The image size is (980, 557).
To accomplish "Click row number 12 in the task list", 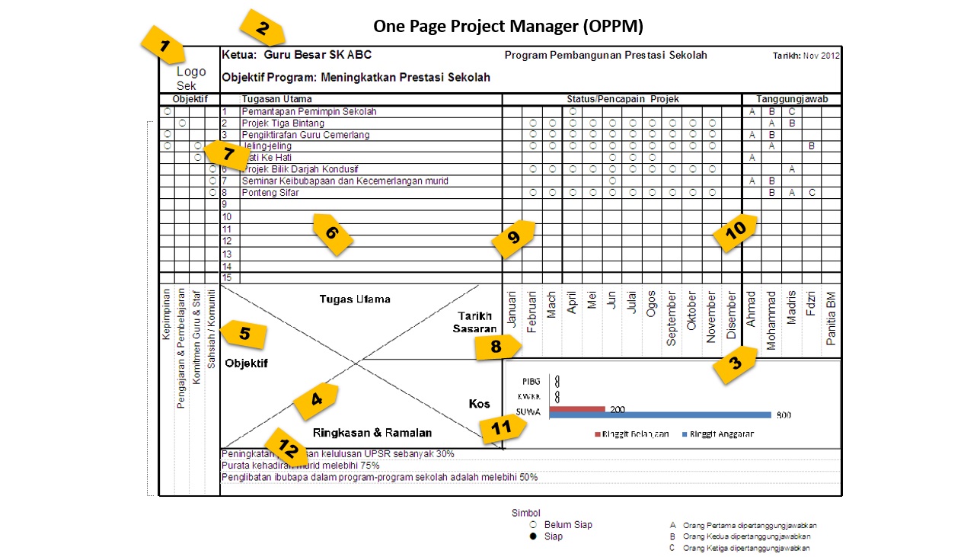I will click(226, 241).
